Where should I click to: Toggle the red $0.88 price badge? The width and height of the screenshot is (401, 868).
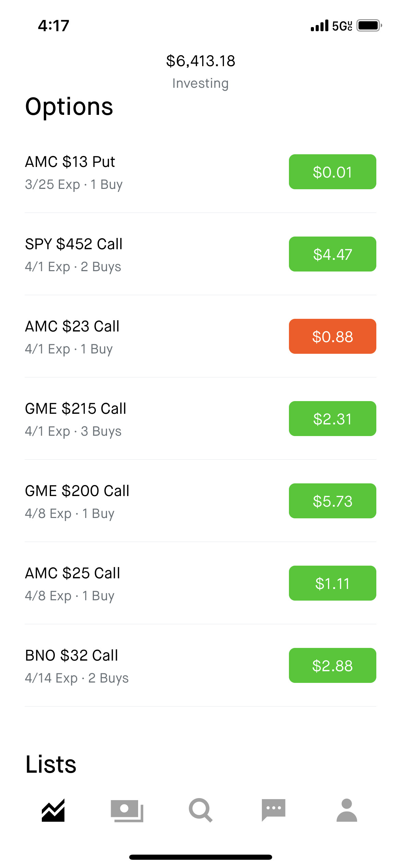(x=332, y=336)
